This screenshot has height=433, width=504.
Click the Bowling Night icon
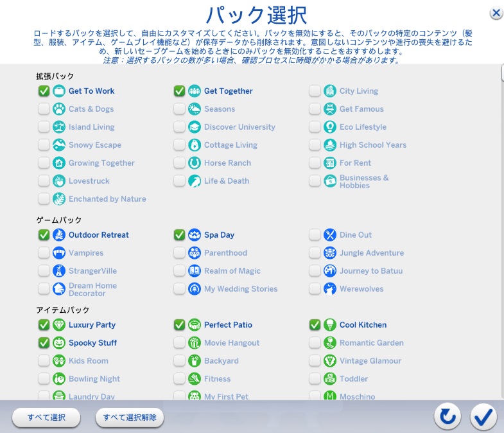point(59,379)
